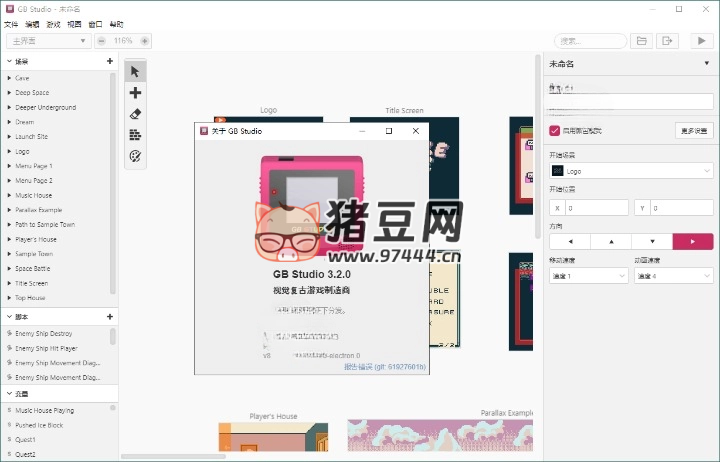Collapse the scripts section
Screen dimensions: 720x462
point(9,316)
